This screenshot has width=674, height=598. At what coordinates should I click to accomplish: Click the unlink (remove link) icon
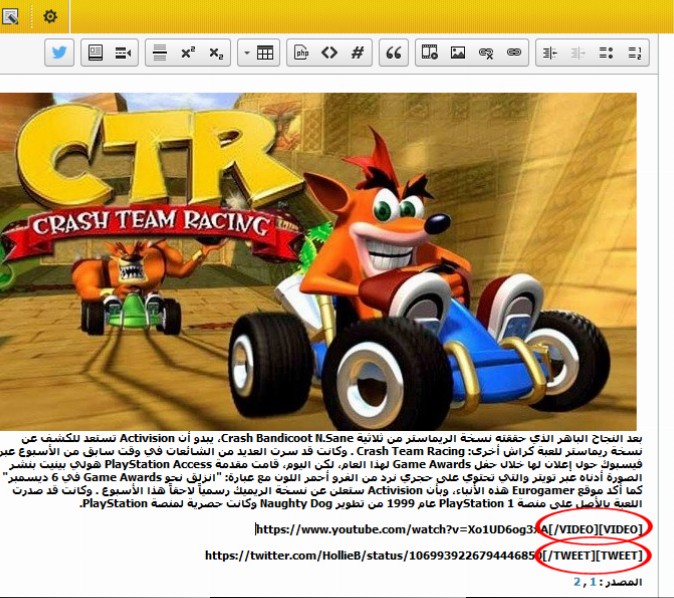pos(486,53)
